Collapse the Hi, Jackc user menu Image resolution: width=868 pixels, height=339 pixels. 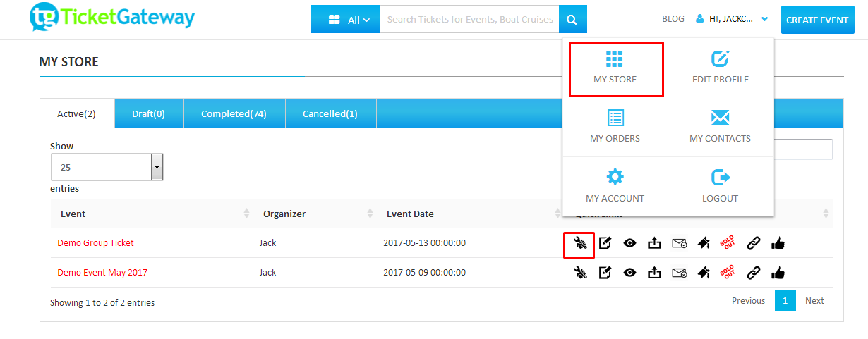click(732, 20)
